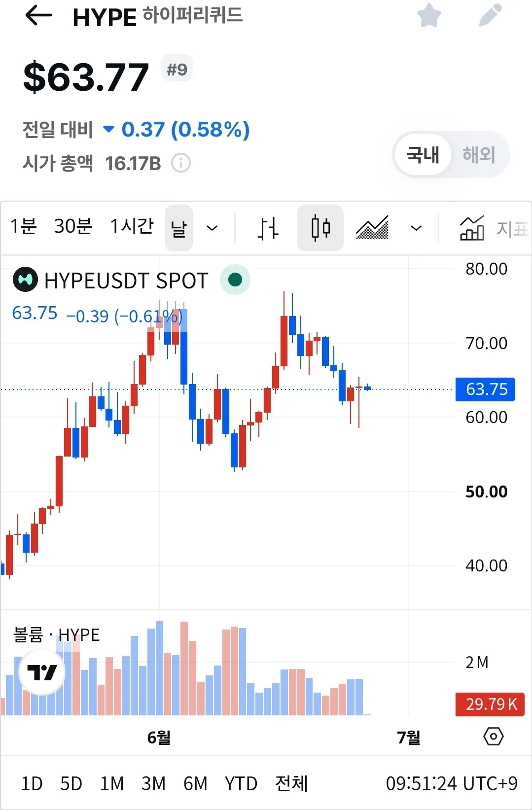Set range to 3M
Image resolution: width=532 pixels, height=810 pixels.
(x=153, y=783)
